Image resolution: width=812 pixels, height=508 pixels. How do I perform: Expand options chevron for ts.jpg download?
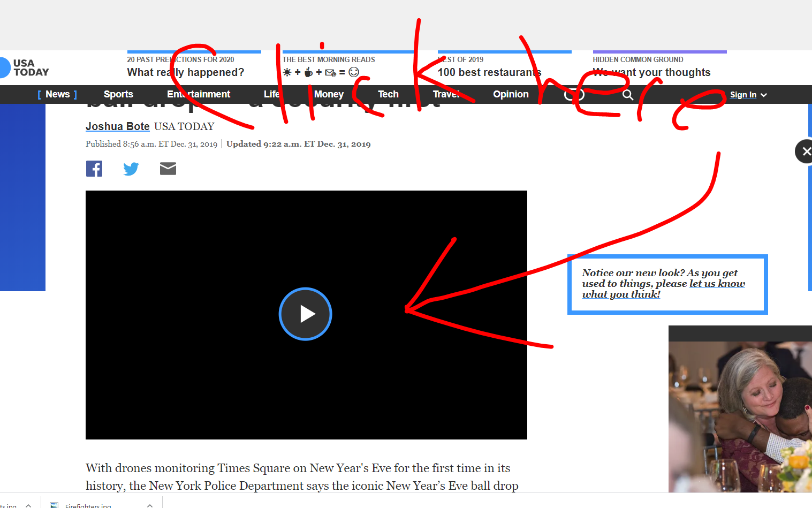28,505
